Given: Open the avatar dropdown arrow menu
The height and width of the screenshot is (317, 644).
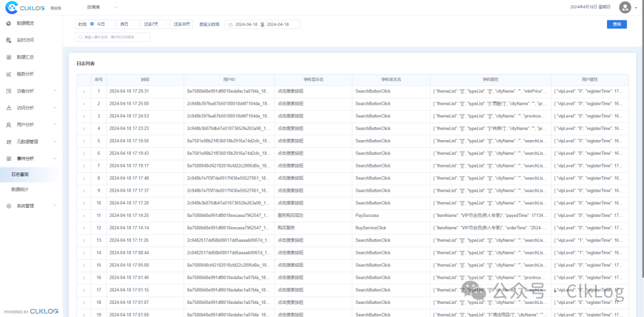Looking at the screenshot, I should (x=636, y=8).
